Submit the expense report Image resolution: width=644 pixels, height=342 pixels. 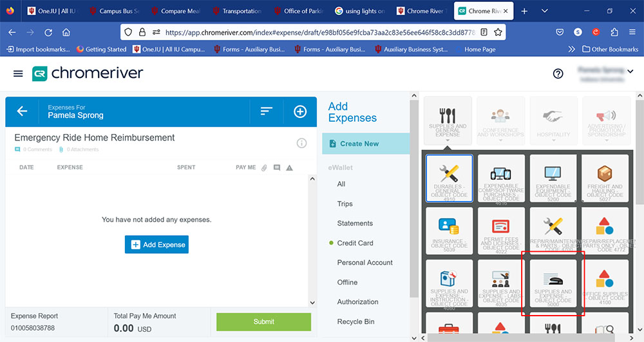(263, 321)
